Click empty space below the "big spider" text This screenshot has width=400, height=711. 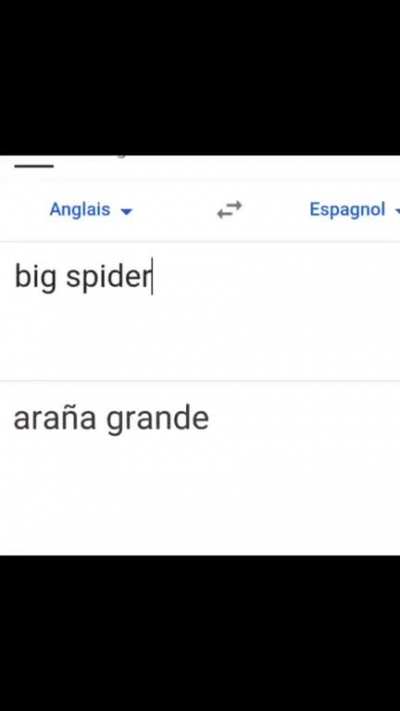pos(200,339)
